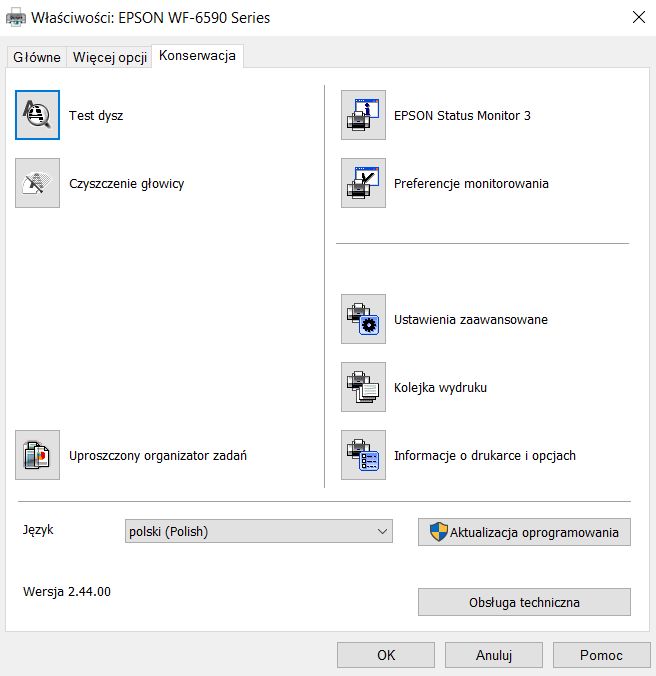Open the Ustawienia zaawansowane gear printer icon

click(x=363, y=319)
